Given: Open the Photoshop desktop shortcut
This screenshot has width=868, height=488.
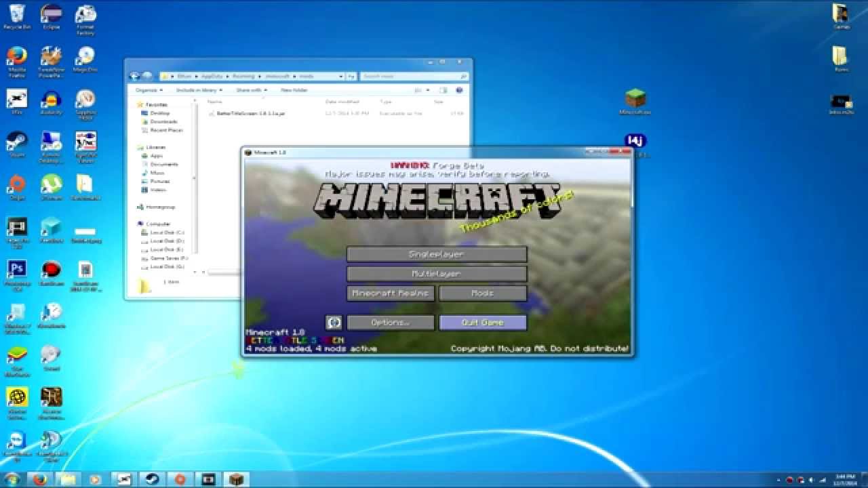Looking at the screenshot, I should pos(17,274).
